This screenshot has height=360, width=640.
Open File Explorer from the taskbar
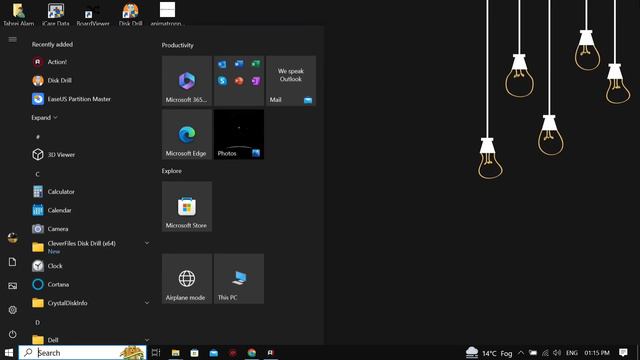176,353
